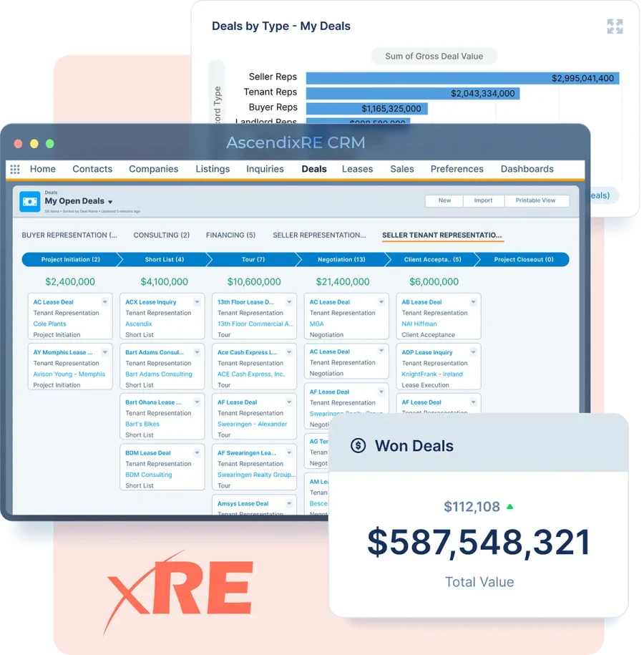
Task: Open the app launcher grid icon
Action: click(x=15, y=169)
